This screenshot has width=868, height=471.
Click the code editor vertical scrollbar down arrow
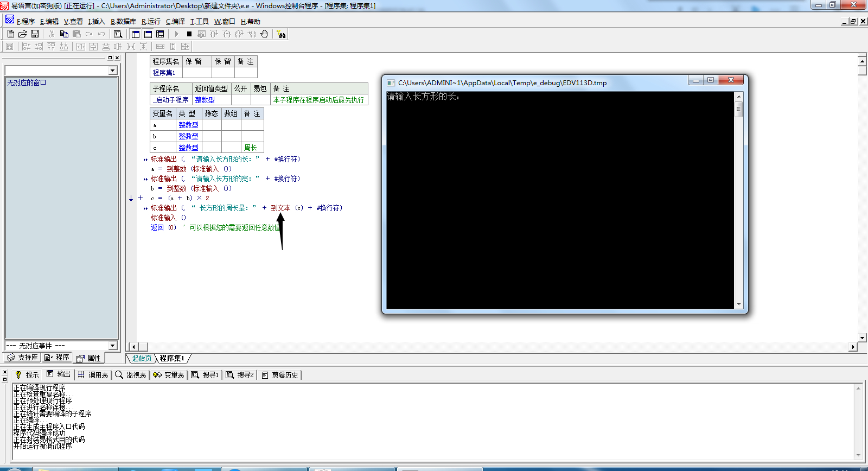click(862, 338)
